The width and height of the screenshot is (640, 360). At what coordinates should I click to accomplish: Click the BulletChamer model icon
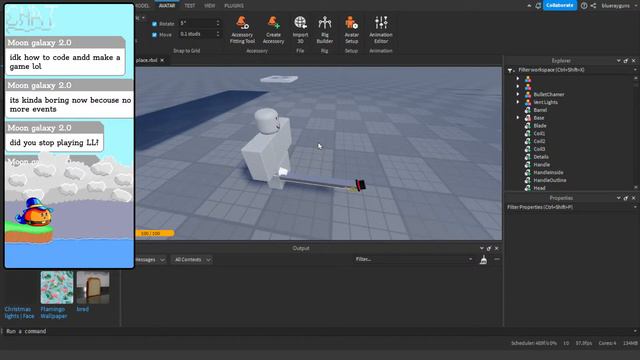pyautogui.click(x=528, y=94)
